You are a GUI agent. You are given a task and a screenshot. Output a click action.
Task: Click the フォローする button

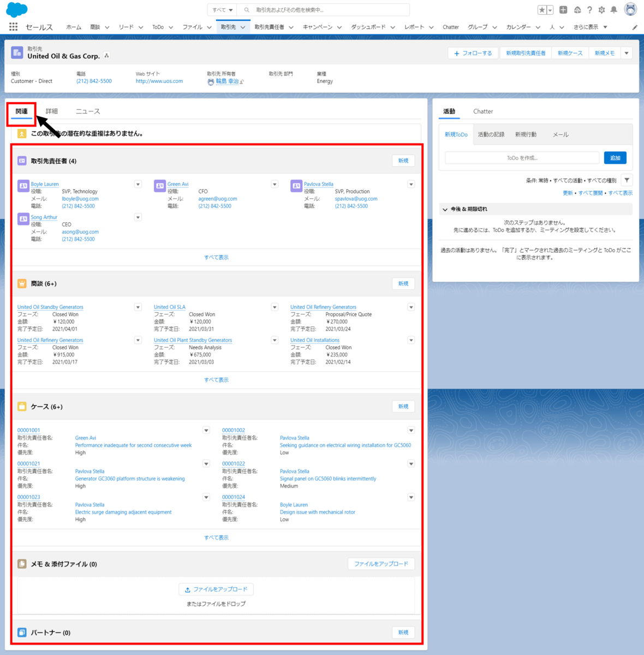473,53
